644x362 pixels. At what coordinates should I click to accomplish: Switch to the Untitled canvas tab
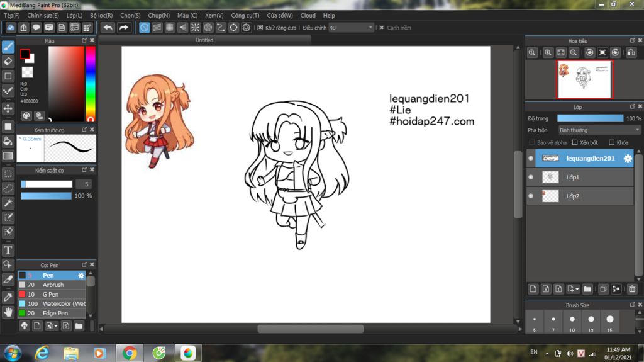[204, 40]
